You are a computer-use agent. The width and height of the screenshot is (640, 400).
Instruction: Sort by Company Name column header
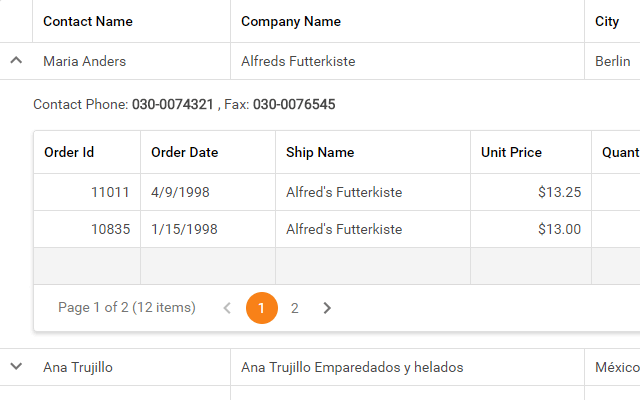291,21
